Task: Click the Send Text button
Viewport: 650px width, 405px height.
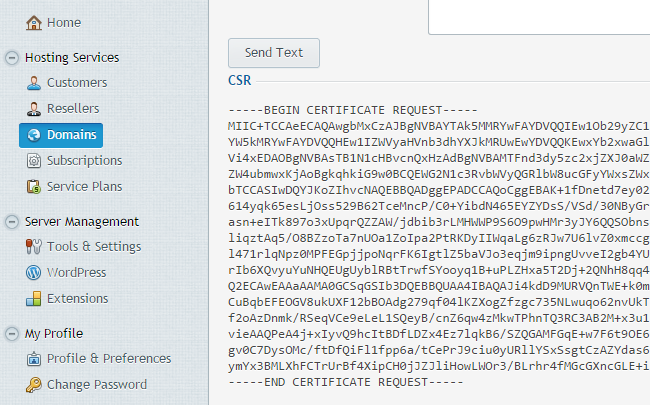Action: (274, 53)
